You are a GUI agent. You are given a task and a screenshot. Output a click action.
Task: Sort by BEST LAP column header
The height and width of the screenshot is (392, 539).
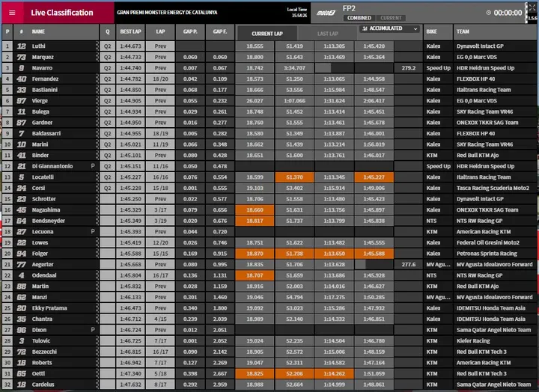pyautogui.click(x=130, y=31)
